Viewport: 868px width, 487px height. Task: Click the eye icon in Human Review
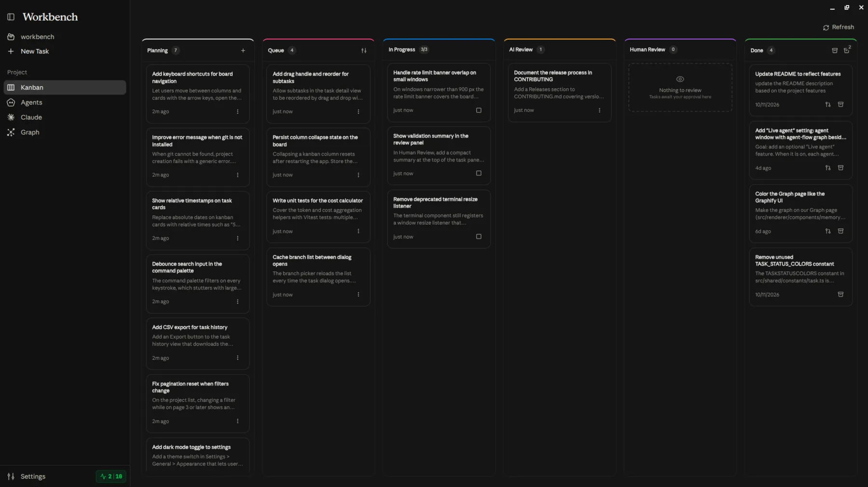(680, 79)
